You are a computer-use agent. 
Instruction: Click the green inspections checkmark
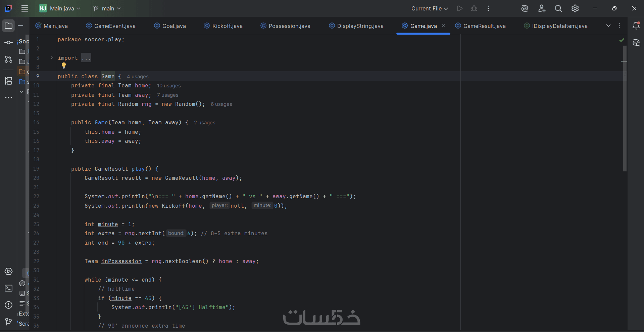click(622, 40)
